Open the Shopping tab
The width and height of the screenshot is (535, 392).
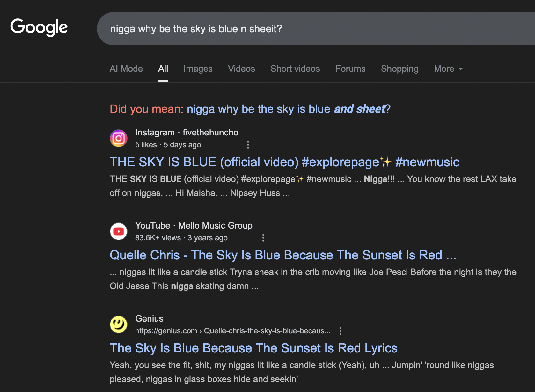click(x=399, y=69)
